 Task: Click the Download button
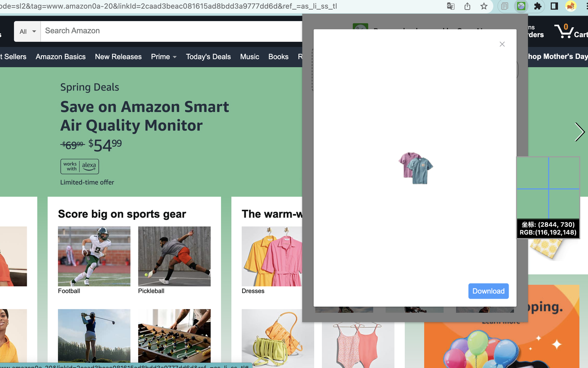pos(488,291)
